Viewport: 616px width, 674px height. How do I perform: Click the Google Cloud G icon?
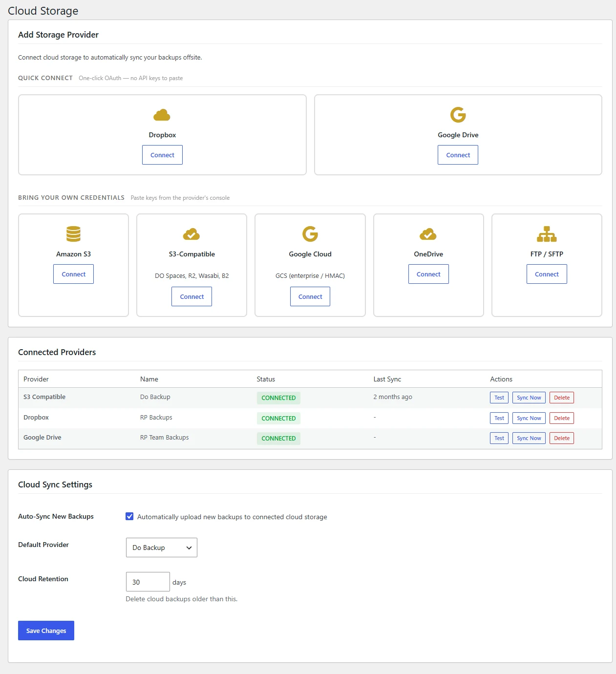(x=310, y=234)
